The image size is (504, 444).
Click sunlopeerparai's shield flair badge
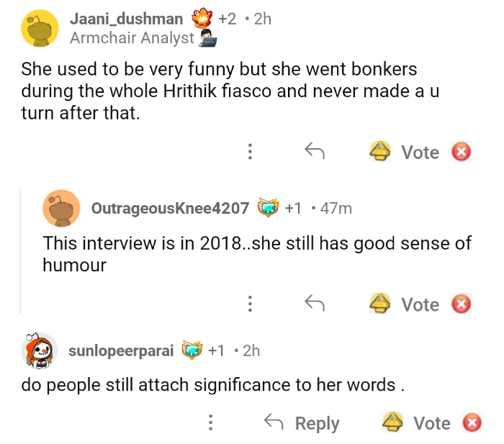click(192, 350)
